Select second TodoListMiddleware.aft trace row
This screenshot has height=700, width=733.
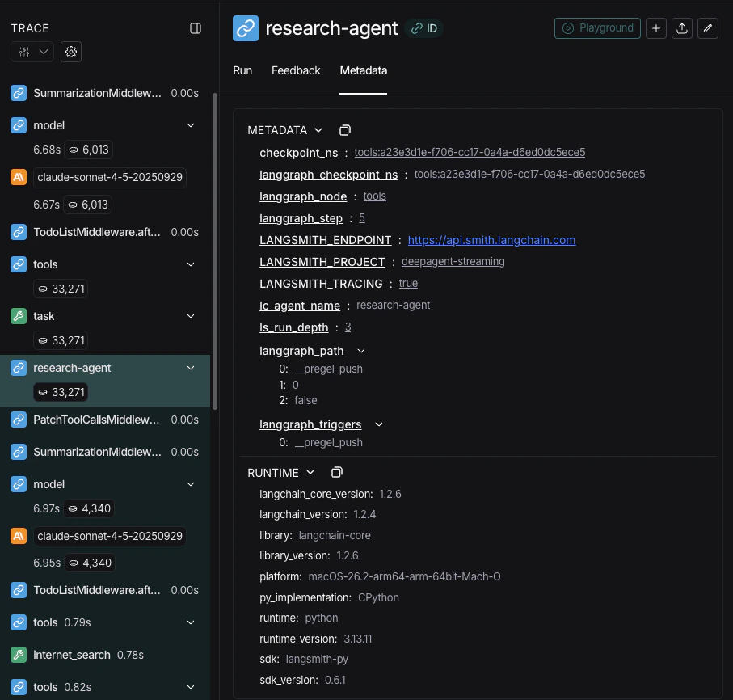[105, 591]
